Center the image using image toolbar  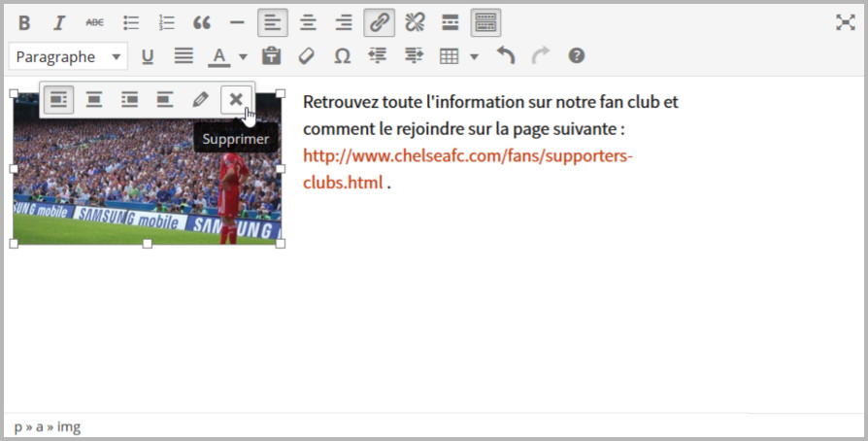[94, 100]
